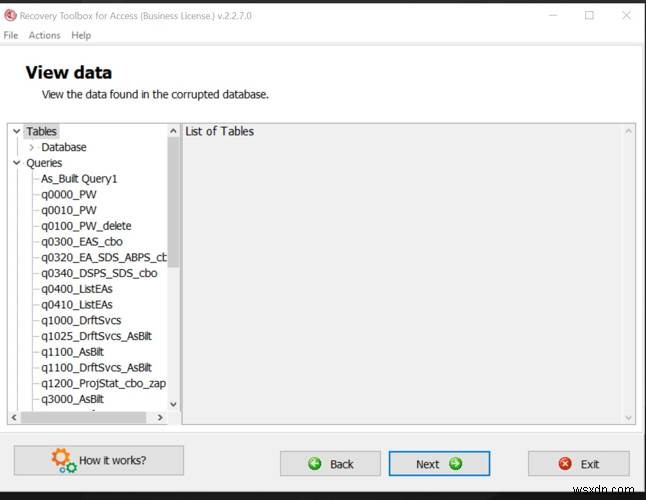Select the q0340_DSPS_SDS_cbo query
The width and height of the screenshot is (646, 500).
point(99,273)
